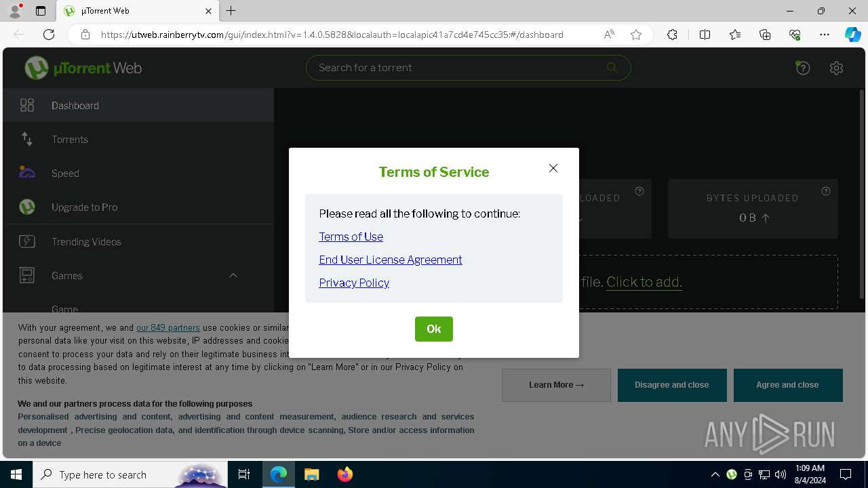
Task: Open the Privacy Policy link
Action: (354, 283)
